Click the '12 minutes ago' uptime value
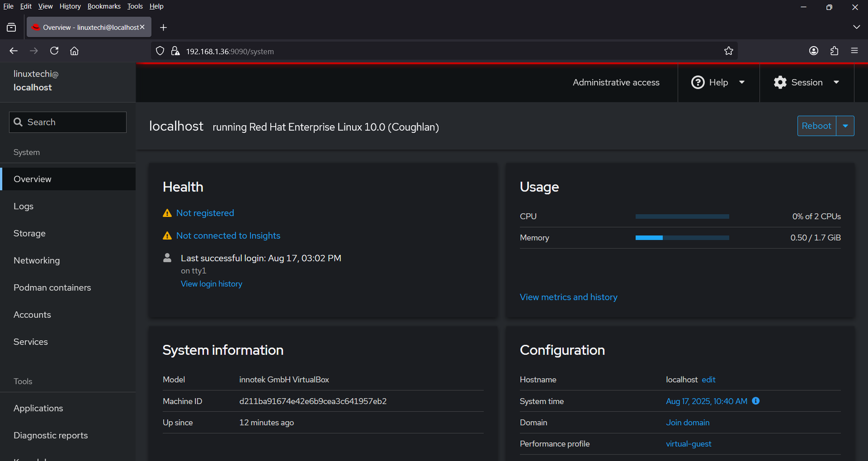 click(x=266, y=422)
